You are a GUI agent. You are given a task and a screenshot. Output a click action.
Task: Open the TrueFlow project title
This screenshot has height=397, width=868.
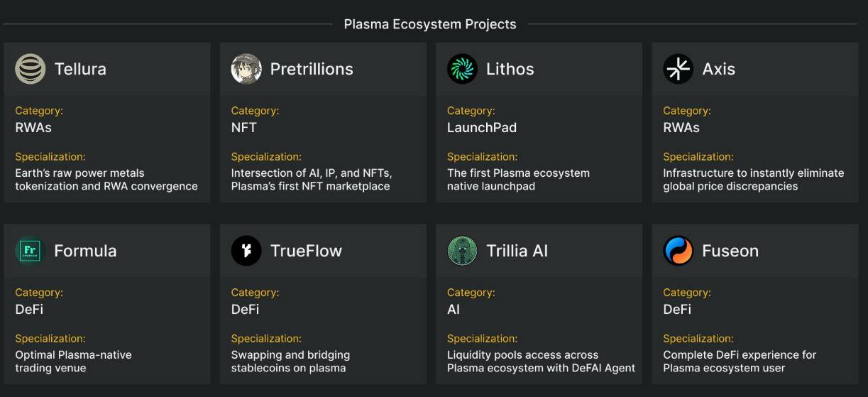(306, 251)
